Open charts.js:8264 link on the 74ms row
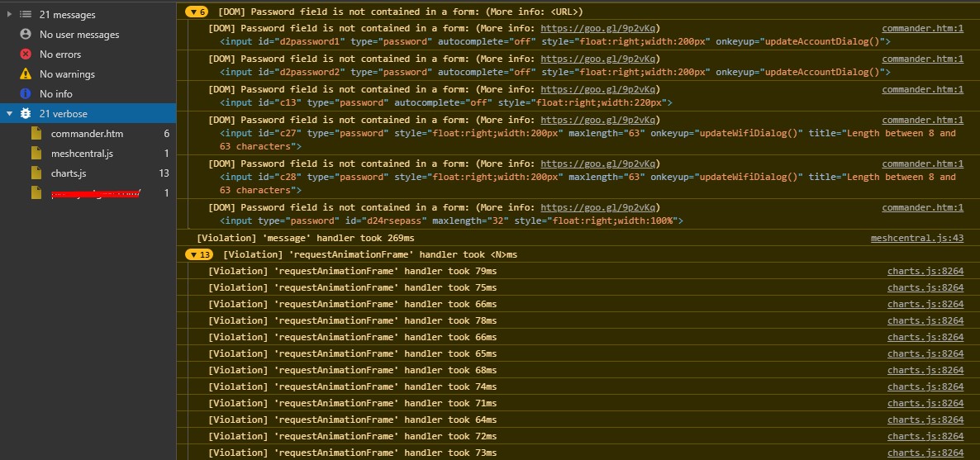Viewport: 980px width, 460px height. pos(925,386)
